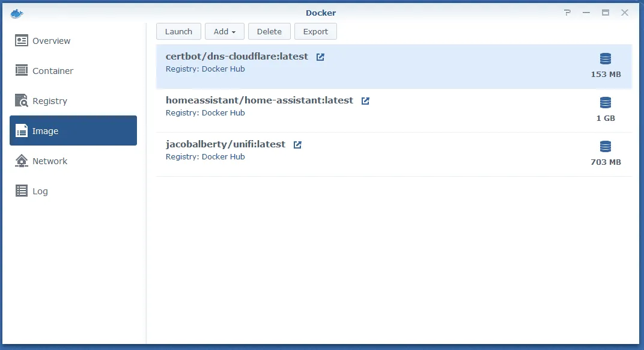Open the Registry search icon
This screenshot has height=350, width=644.
(x=22, y=100)
